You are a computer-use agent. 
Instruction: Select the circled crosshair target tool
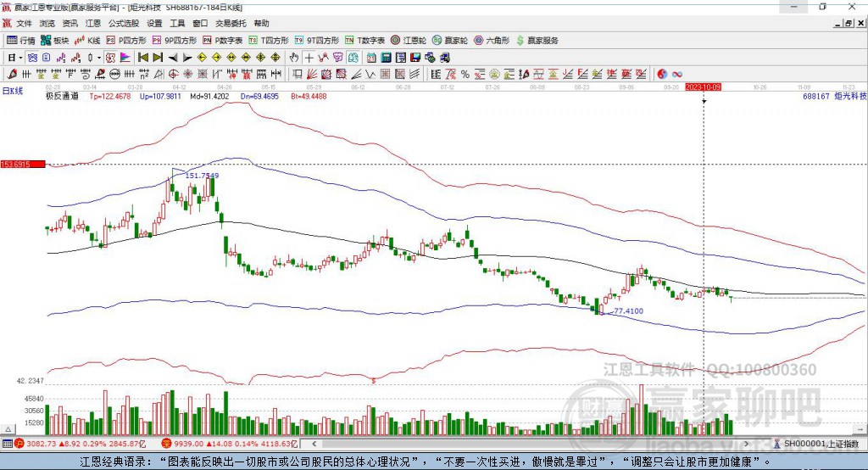point(173,75)
